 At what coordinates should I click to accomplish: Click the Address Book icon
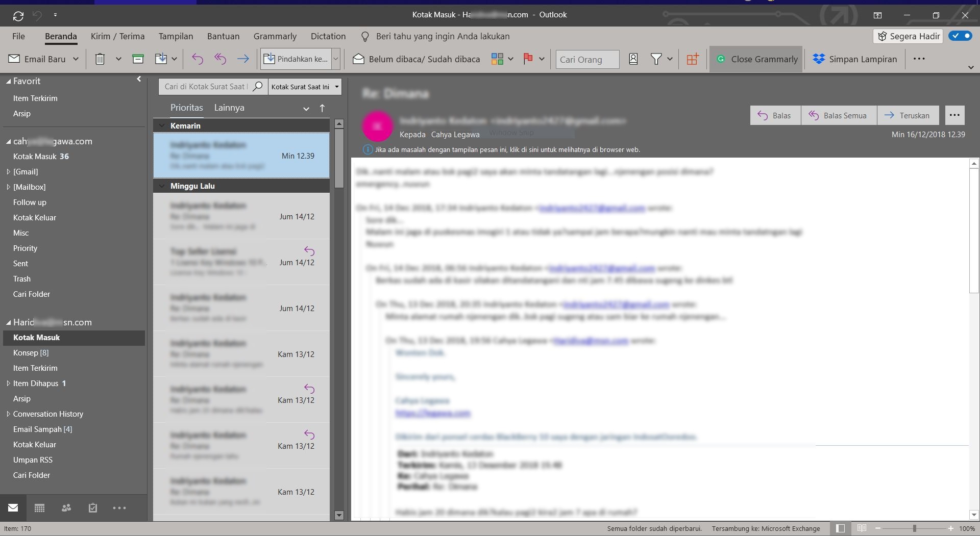633,59
